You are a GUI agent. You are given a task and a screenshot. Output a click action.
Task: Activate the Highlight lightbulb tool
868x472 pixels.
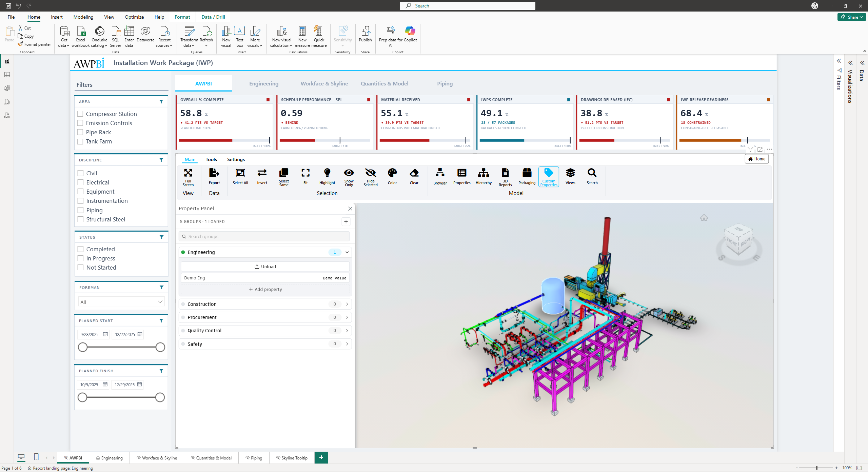coord(327,177)
